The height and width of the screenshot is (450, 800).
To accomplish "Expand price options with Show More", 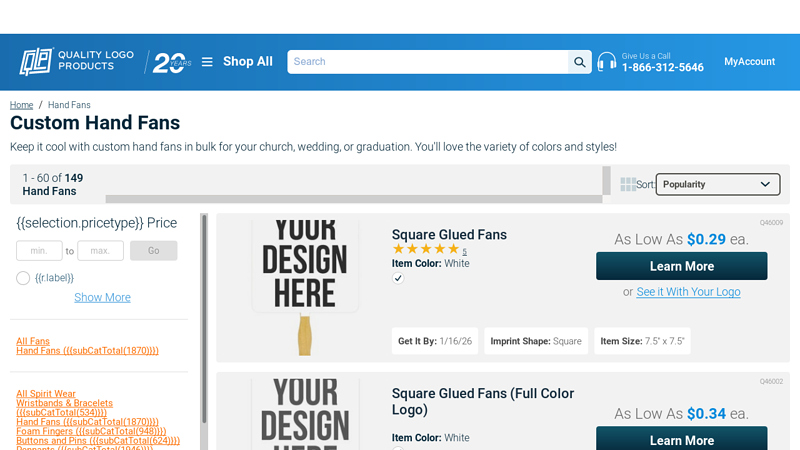I will point(102,297).
